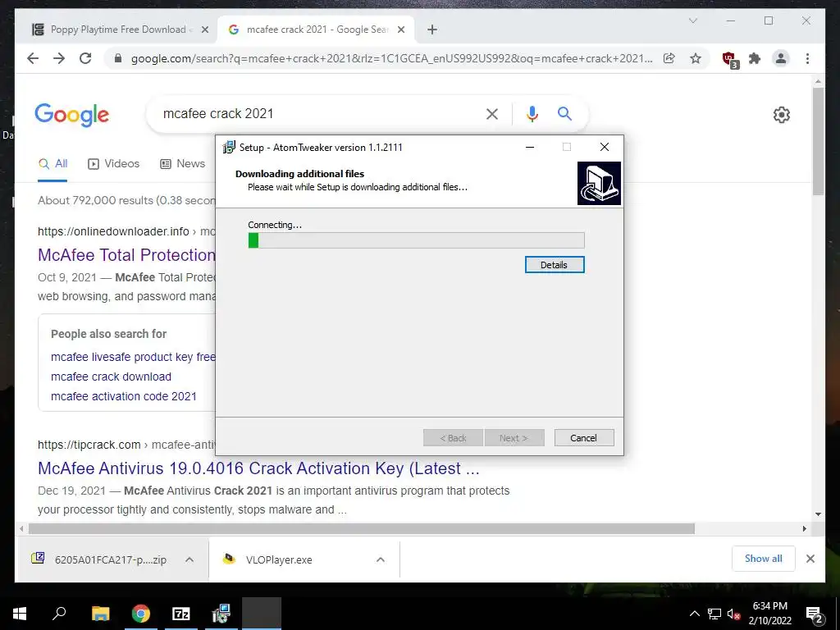Viewport: 840px width, 630px height.
Task: Open the Chrome tab search chevron
Action: (x=692, y=21)
